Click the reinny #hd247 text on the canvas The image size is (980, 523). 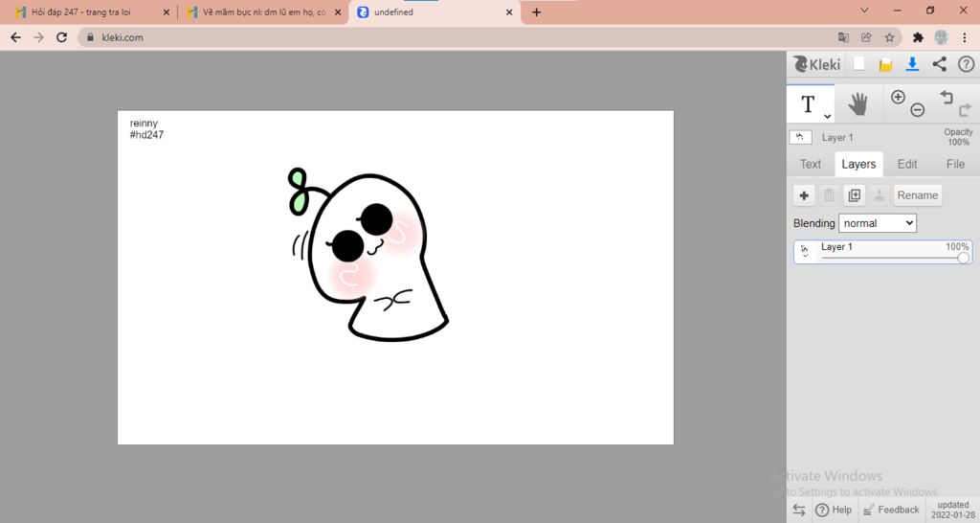[146, 129]
